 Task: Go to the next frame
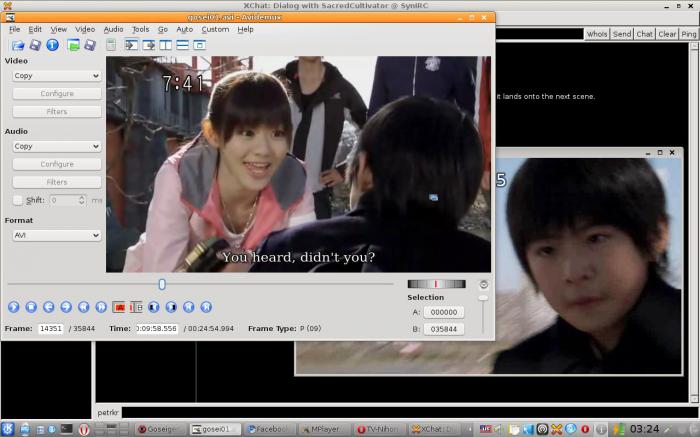tap(66, 307)
